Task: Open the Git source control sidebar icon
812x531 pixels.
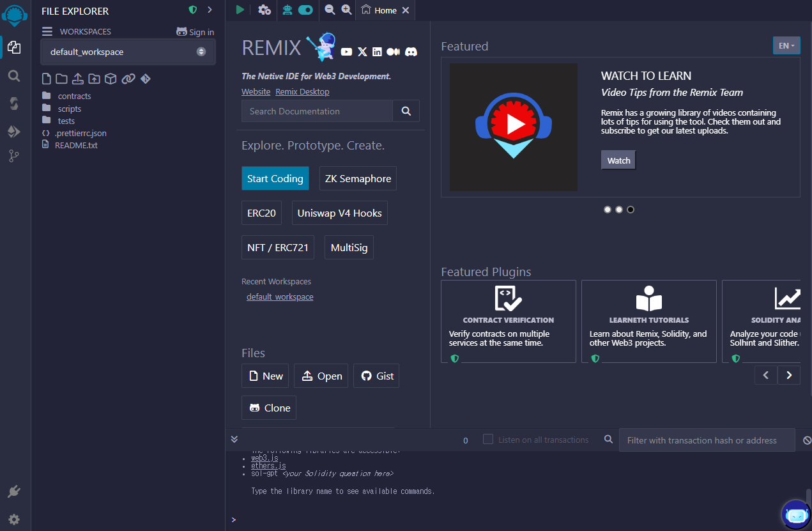Action: (x=14, y=156)
